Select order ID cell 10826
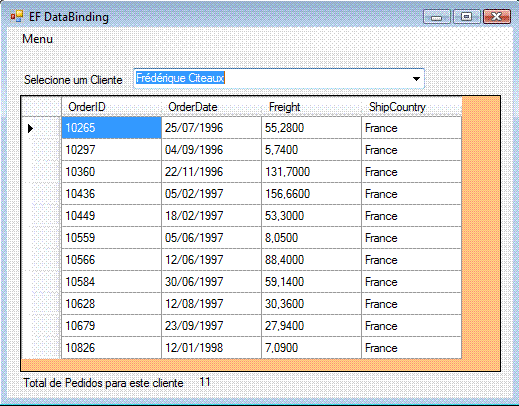The image size is (519, 406). pyautogui.click(x=111, y=348)
